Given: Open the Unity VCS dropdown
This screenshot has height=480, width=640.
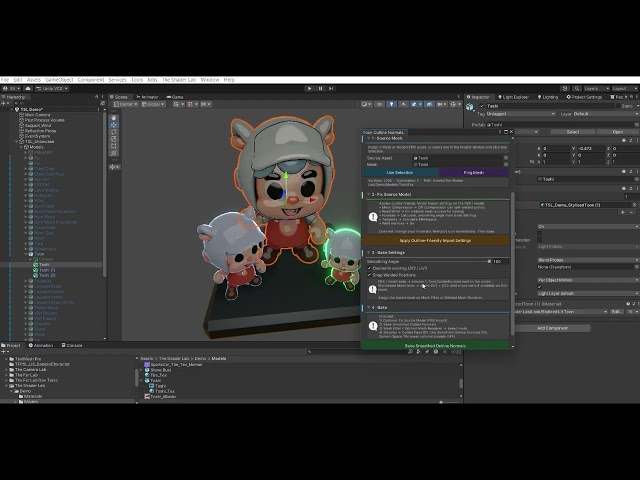Looking at the screenshot, I should coord(52,88).
